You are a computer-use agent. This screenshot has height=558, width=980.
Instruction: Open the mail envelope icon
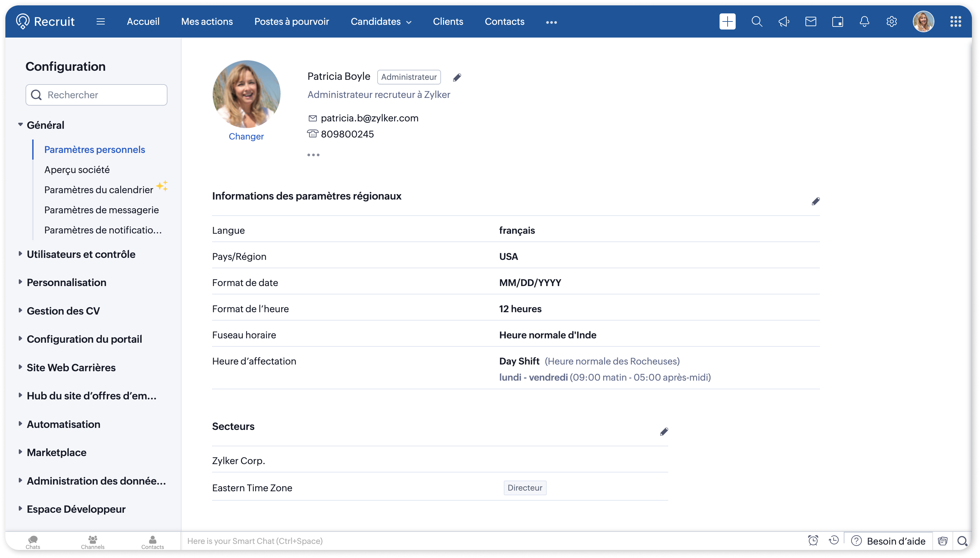coord(811,21)
